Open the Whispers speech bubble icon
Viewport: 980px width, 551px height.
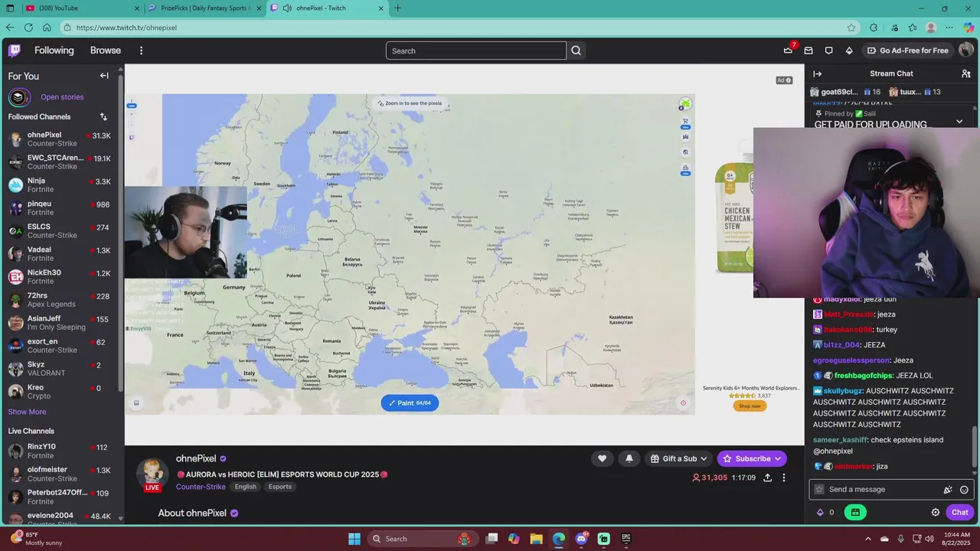[828, 51]
